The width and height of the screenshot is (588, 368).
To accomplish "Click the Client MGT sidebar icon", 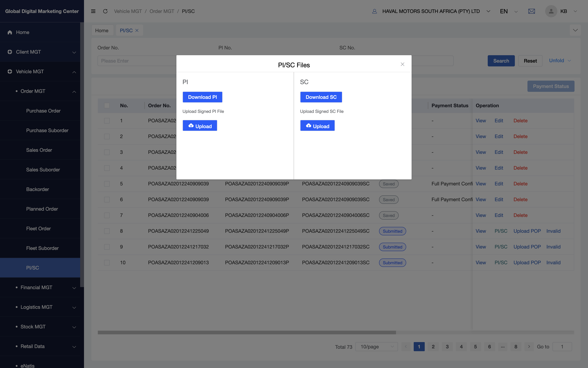I will [10, 52].
